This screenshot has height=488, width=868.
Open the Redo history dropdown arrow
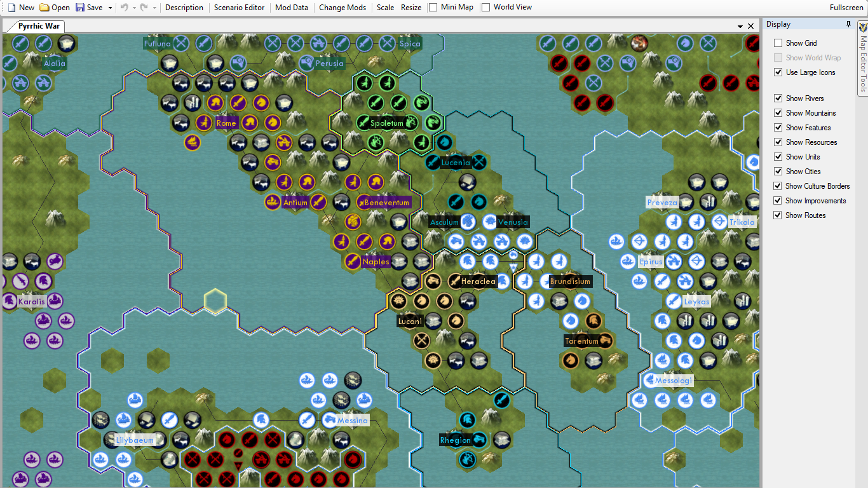coord(154,8)
